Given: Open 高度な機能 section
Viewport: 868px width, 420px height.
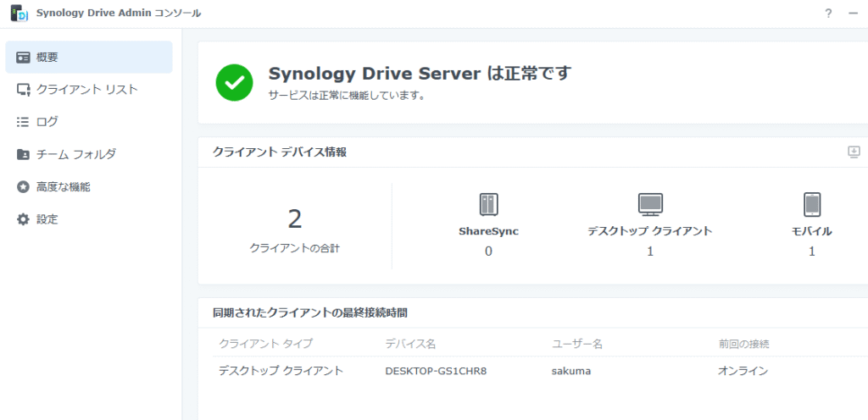Looking at the screenshot, I should pos(88,187).
